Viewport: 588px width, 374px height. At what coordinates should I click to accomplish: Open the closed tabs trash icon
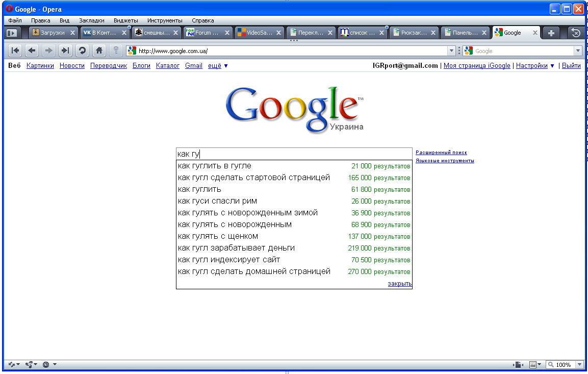point(576,33)
